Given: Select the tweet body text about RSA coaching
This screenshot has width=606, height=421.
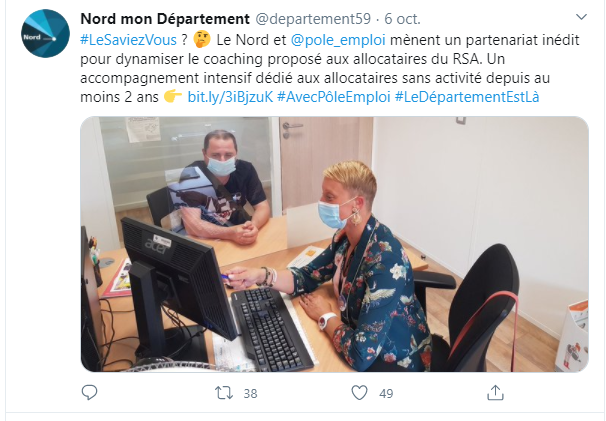Looking at the screenshot, I should [330, 68].
